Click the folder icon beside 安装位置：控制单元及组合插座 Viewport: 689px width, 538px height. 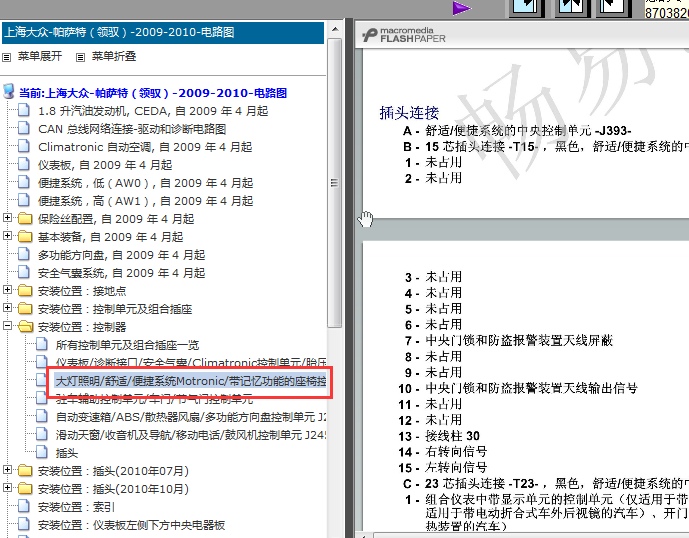click(x=25, y=309)
